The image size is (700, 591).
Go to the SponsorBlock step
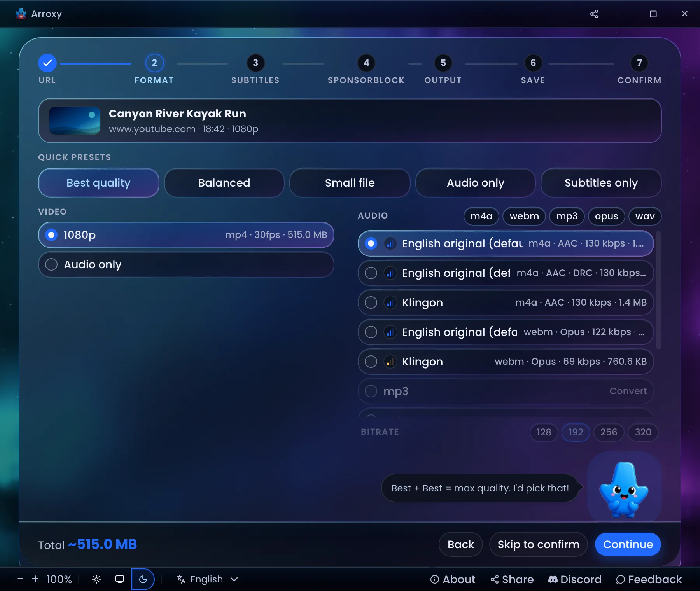pos(366,69)
